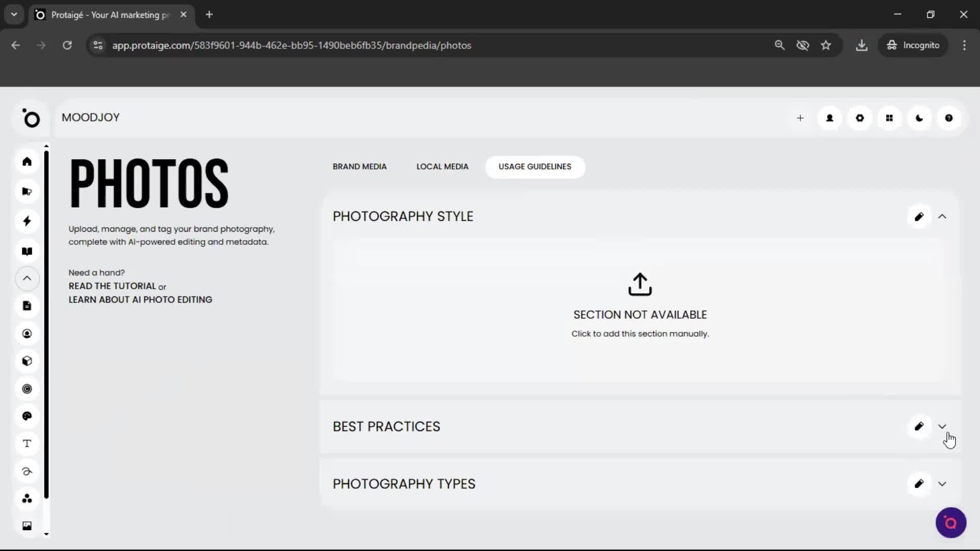This screenshot has height=551, width=980.
Task: Open the color palette icon in sidebar
Action: (27, 416)
